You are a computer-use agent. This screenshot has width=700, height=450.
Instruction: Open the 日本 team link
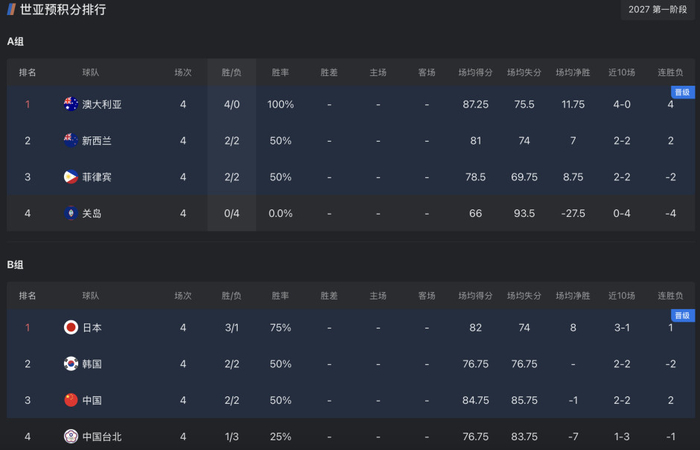pos(92,328)
